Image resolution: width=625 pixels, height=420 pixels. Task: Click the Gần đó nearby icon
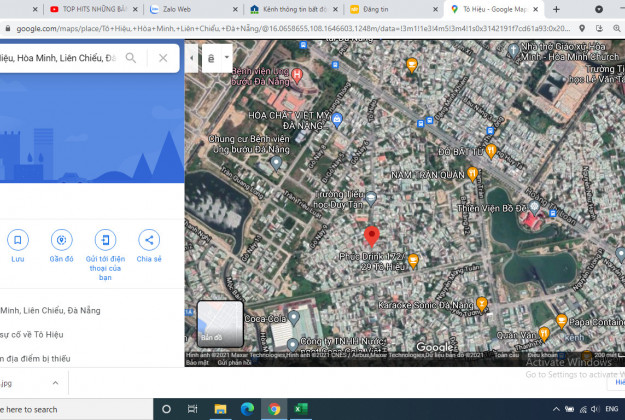[61, 240]
